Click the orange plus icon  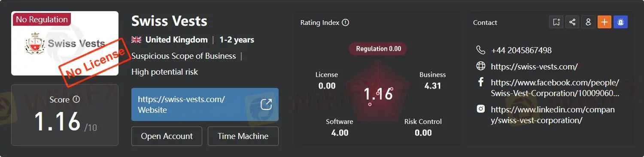[x=605, y=22]
